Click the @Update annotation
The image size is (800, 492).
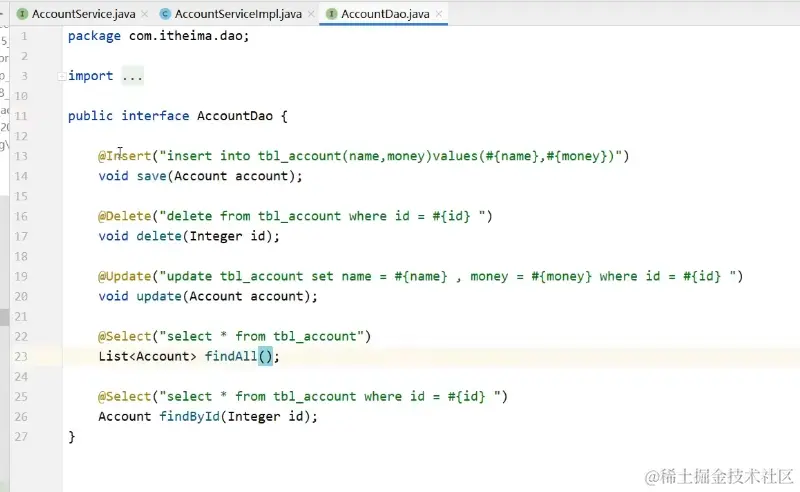click(x=125, y=276)
